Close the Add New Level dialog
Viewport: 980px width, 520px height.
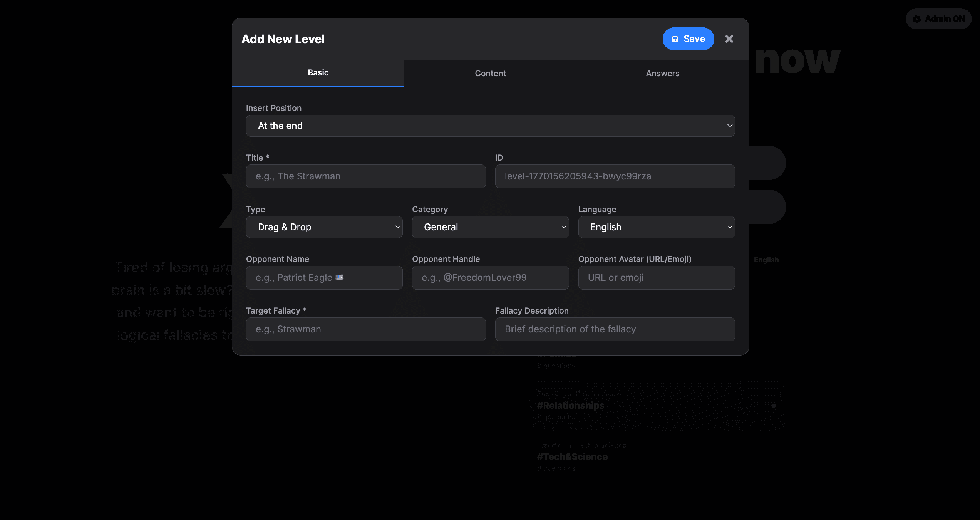tap(729, 39)
